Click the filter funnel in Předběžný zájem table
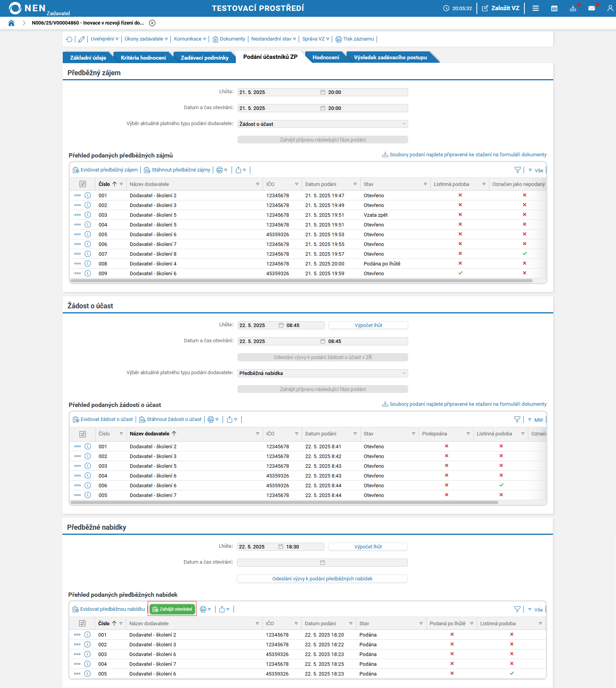 click(x=517, y=170)
